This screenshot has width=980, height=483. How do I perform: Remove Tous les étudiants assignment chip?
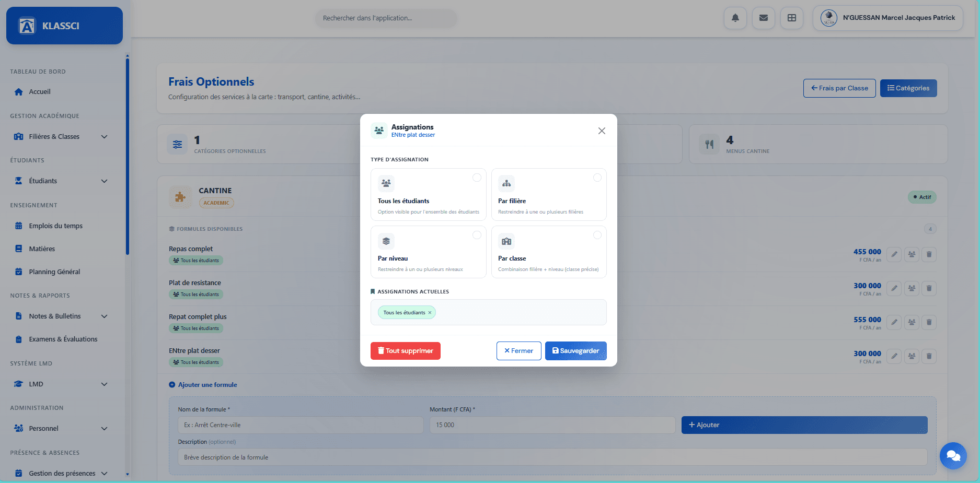coord(430,312)
